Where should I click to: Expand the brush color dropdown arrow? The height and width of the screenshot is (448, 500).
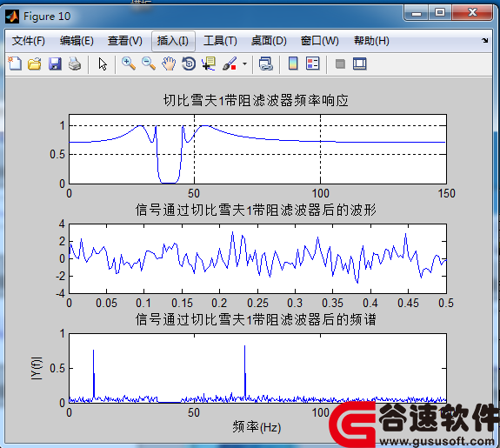[x=244, y=64]
